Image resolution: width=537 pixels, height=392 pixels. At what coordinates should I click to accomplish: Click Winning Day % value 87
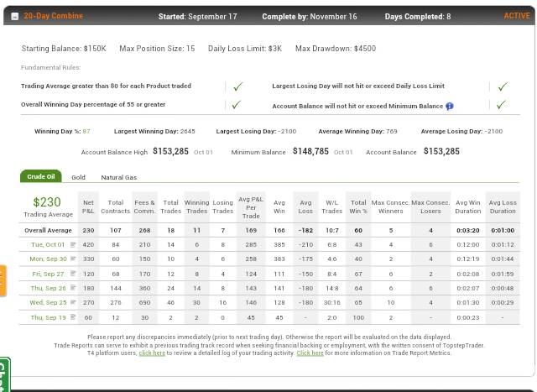86,131
